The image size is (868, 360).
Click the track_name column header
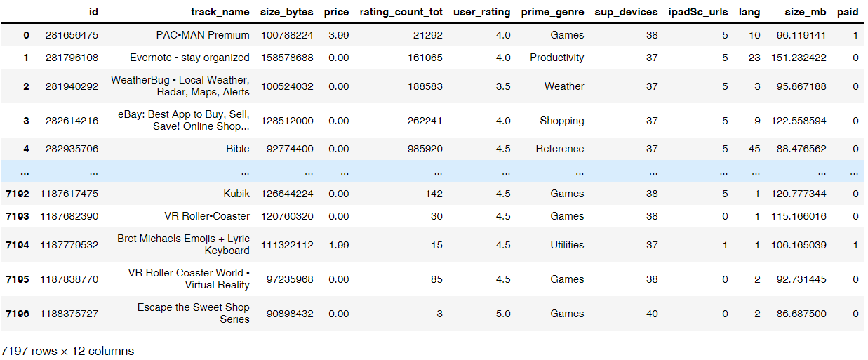[220, 12]
